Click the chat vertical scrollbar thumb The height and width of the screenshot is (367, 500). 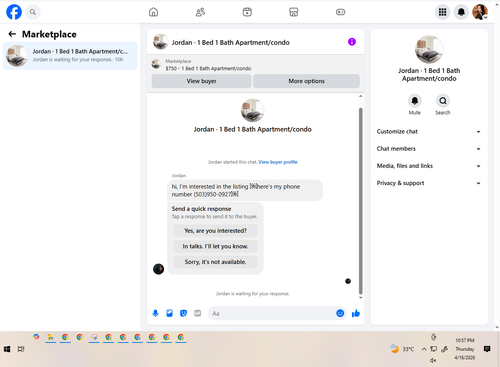coord(360,201)
